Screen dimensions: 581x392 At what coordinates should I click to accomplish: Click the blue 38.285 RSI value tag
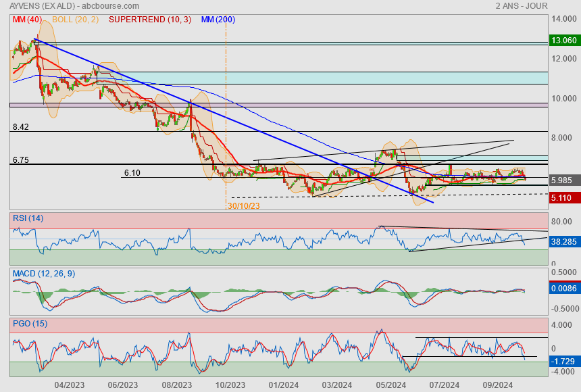(564, 242)
